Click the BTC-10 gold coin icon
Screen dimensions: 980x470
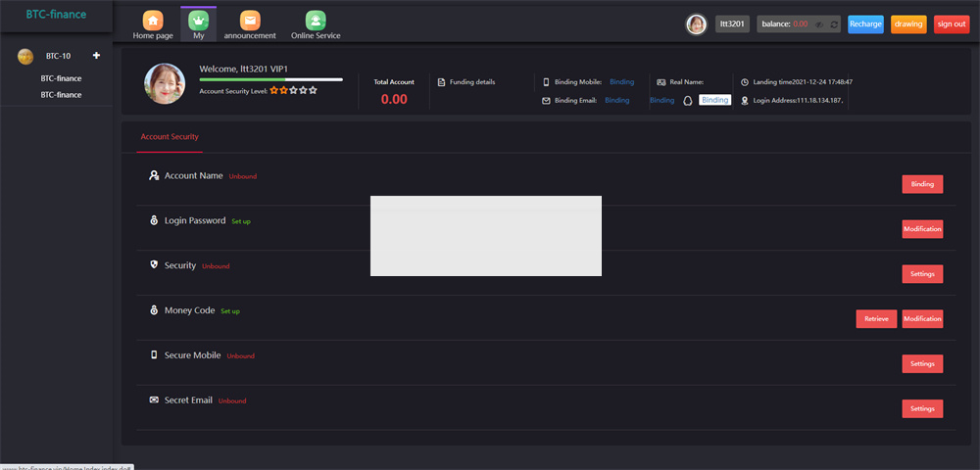coord(25,56)
